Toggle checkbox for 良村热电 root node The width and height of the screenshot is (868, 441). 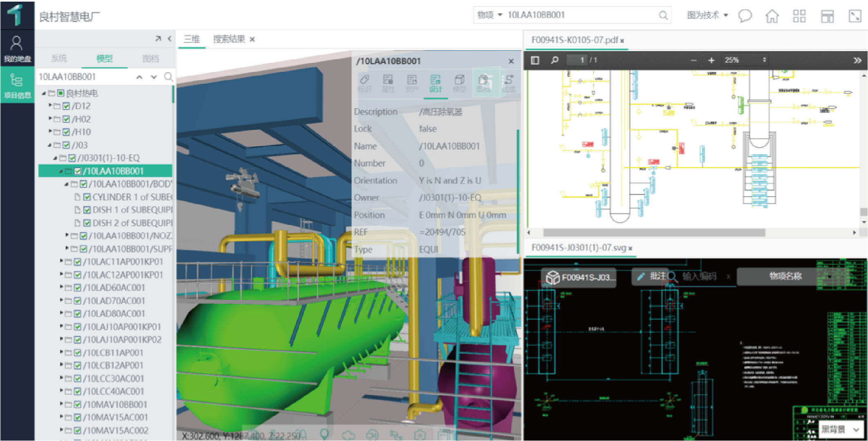coord(60,93)
